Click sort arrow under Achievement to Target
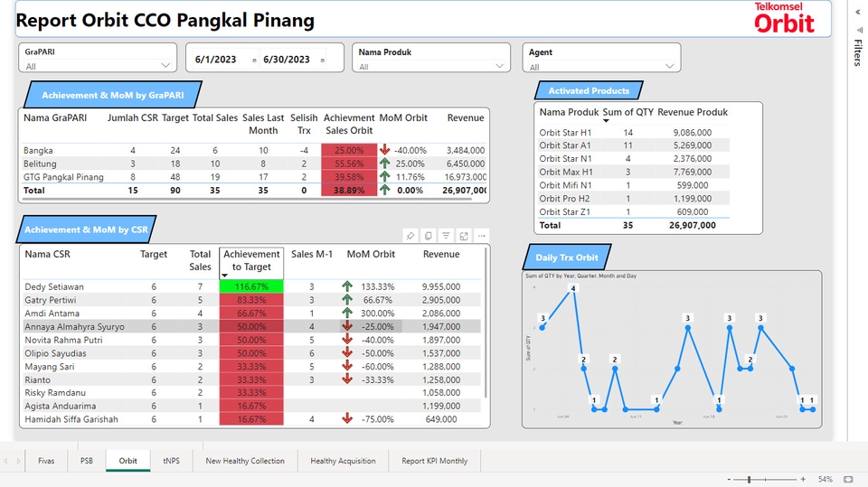Viewport: 868px width, 487px height. click(x=225, y=276)
